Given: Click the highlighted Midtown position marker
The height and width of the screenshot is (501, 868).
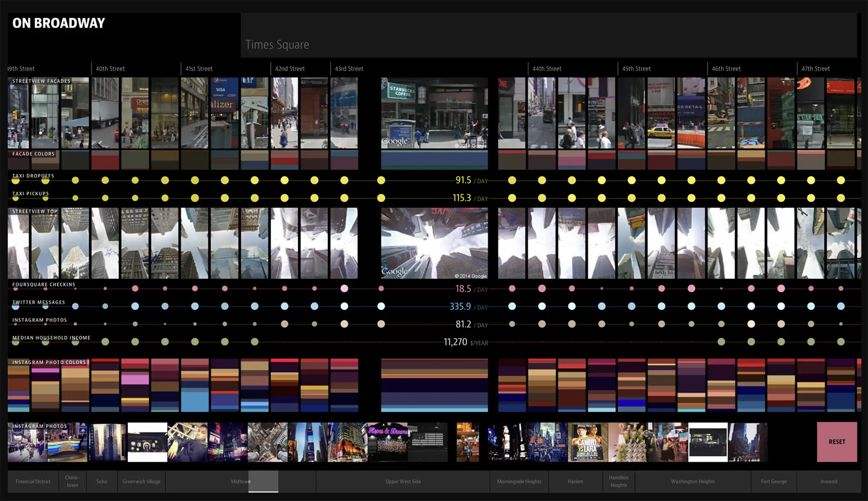Looking at the screenshot, I should [x=263, y=481].
